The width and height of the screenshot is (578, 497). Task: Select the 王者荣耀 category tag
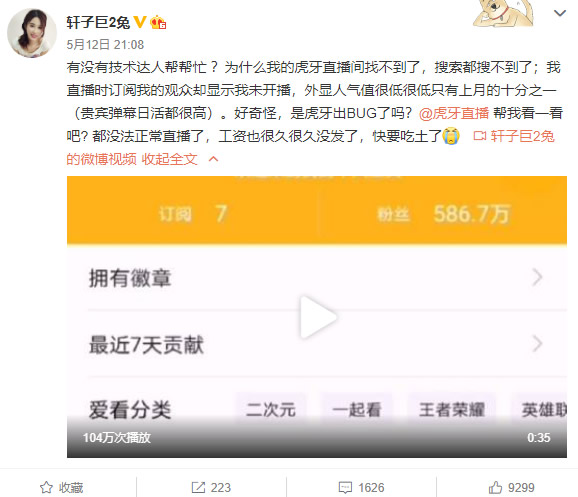pyautogui.click(x=452, y=409)
